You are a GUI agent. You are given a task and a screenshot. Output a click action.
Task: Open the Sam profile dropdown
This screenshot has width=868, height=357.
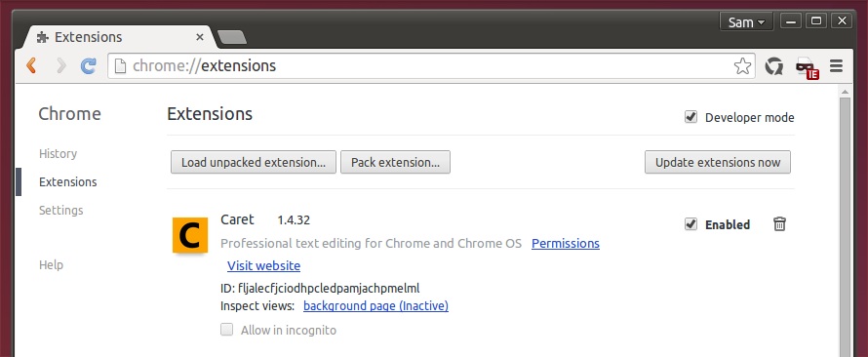coord(746,22)
